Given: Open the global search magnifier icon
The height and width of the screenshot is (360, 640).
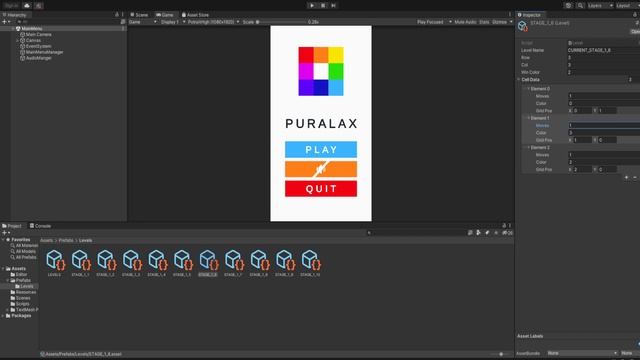Looking at the screenshot, I should pyautogui.click(x=580, y=6).
